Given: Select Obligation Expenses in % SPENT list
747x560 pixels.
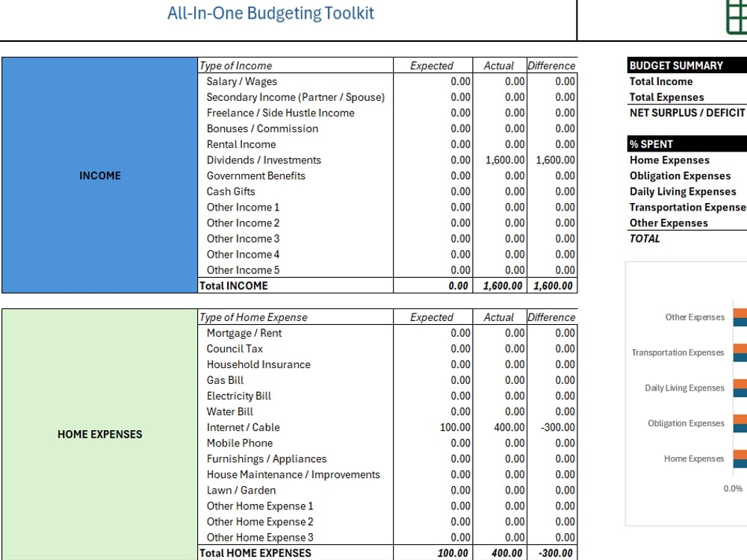Looking at the screenshot, I should (680, 175).
